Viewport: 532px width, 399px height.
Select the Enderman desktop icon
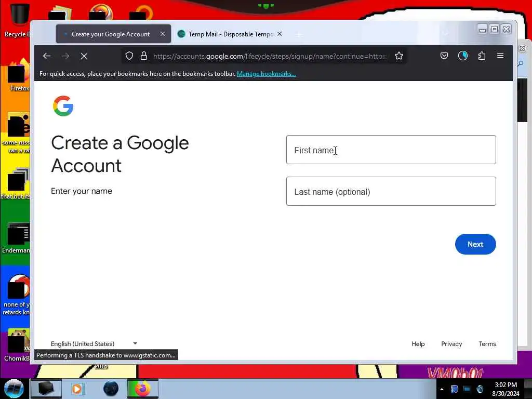(x=17, y=238)
